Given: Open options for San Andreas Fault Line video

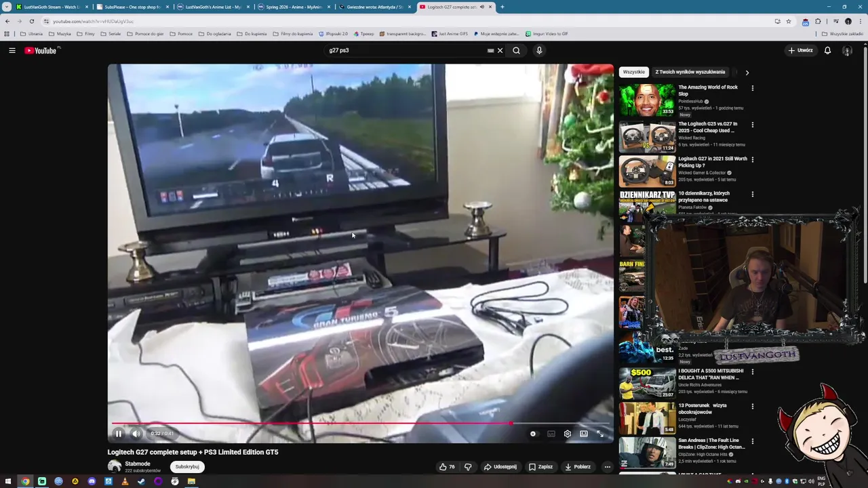Looking at the screenshot, I should click(752, 441).
